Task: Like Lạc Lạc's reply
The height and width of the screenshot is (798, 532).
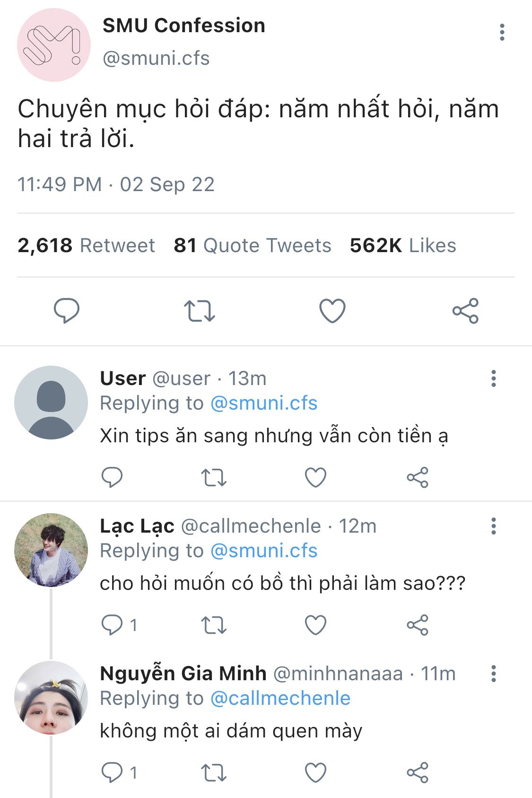Action: click(315, 625)
